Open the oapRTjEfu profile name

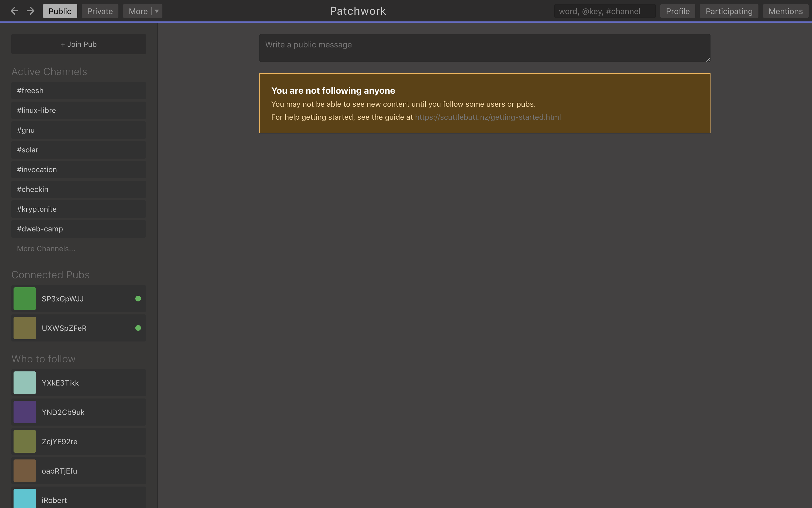(59, 471)
